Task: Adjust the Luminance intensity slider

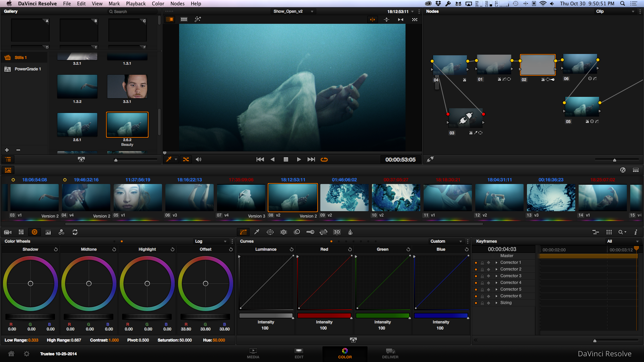Action: pos(266,315)
